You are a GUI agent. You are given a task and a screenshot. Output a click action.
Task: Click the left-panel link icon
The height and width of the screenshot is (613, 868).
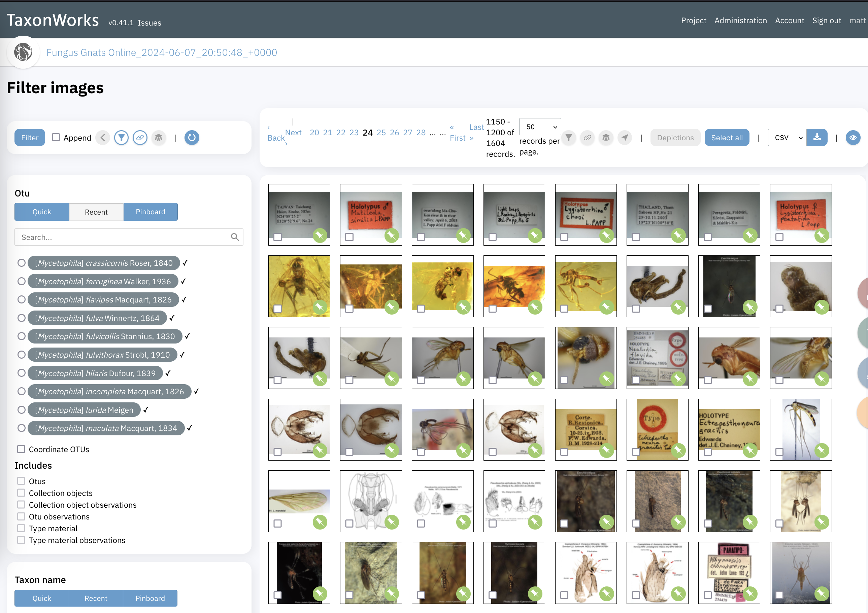tap(140, 138)
